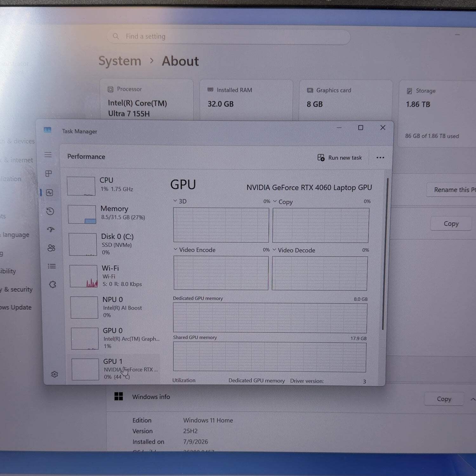The image size is (476, 476).
Task: Click Run new task
Action: coord(340,158)
